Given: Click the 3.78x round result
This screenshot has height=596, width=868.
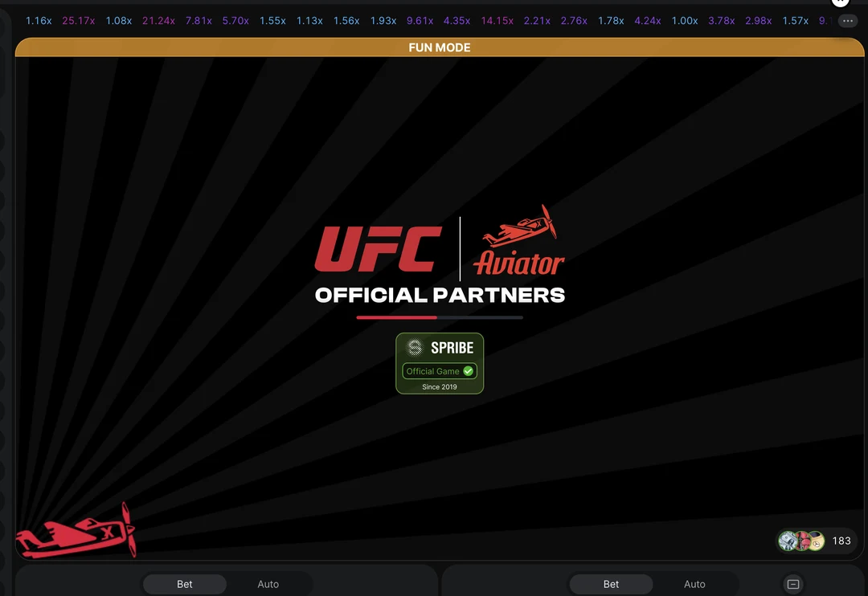Looking at the screenshot, I should tap(722, 21).
